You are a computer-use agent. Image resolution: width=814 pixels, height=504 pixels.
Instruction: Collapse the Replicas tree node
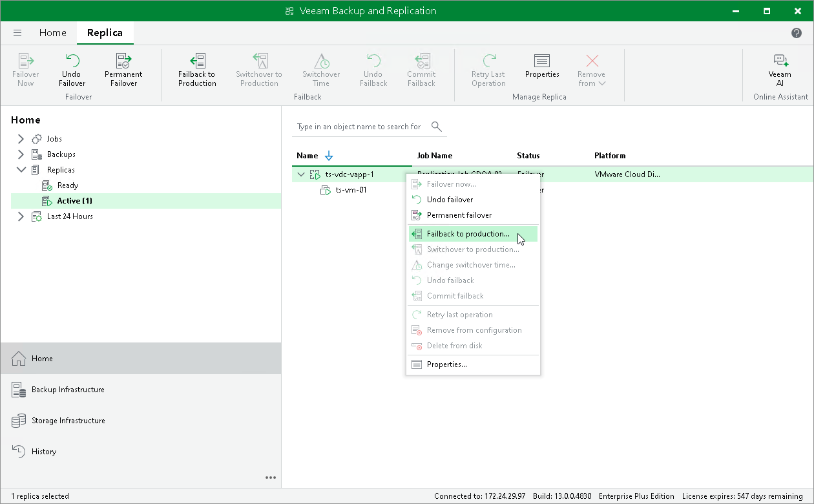pyautogui.click(x=21, y=170)
